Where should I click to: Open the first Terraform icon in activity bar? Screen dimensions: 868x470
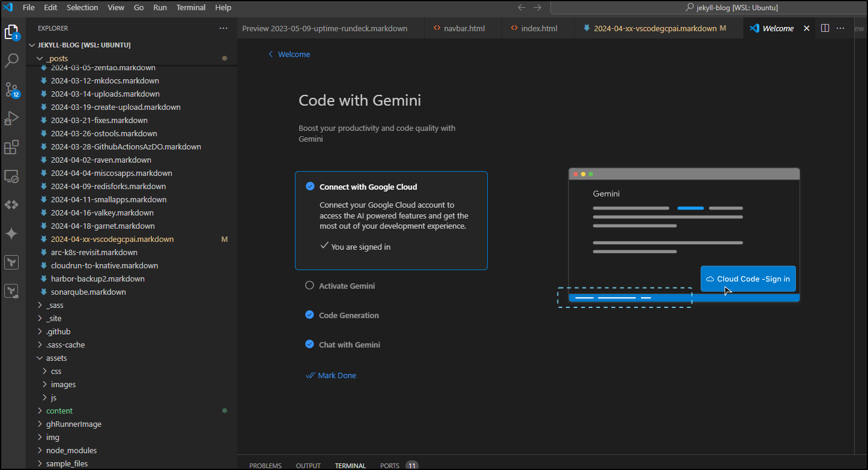coord(12,262)
